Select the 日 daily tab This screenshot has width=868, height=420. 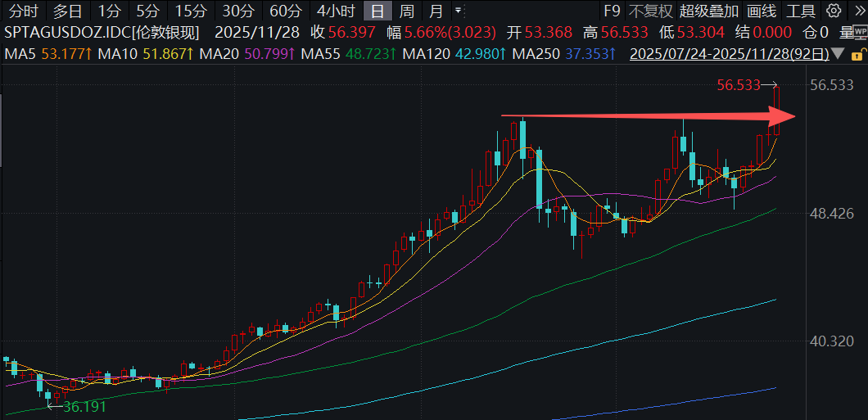coord(377,11)
